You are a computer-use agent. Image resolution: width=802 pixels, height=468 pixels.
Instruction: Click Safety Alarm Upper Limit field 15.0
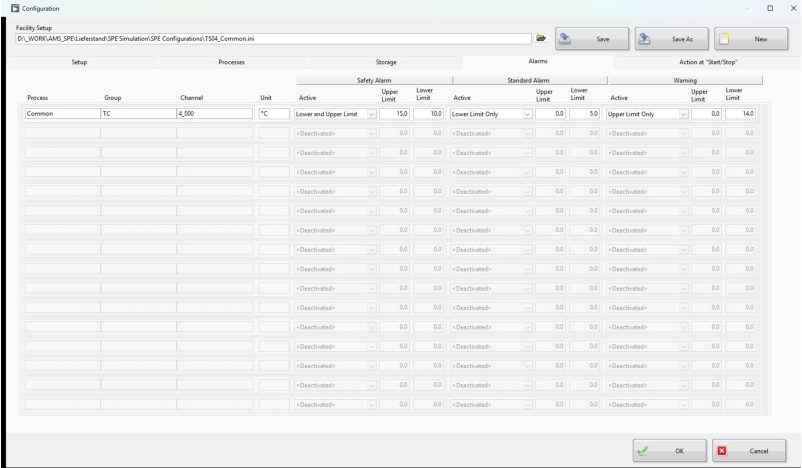(x=394, y=114)
